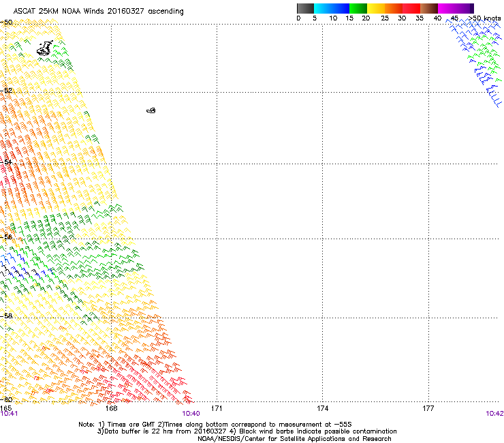Click the small island outline near -52.5 latitude
Image resolution: width=504 pixels, height=443 pixels.
pos(151,110)
